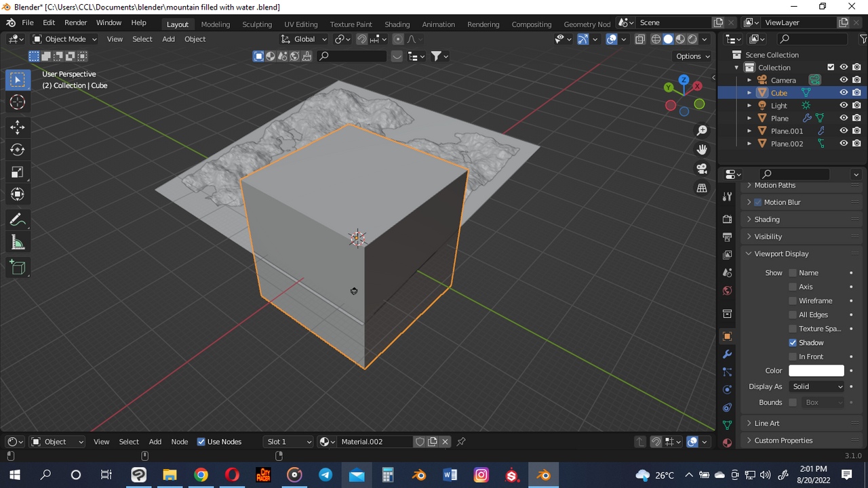Activate the Scale tool
Image resolution: width=868 pixels, height=488 pixels.
[18, 172]
